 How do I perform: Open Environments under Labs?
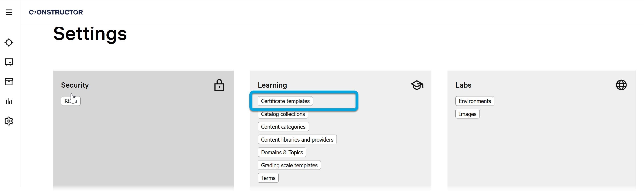(474, 101)
